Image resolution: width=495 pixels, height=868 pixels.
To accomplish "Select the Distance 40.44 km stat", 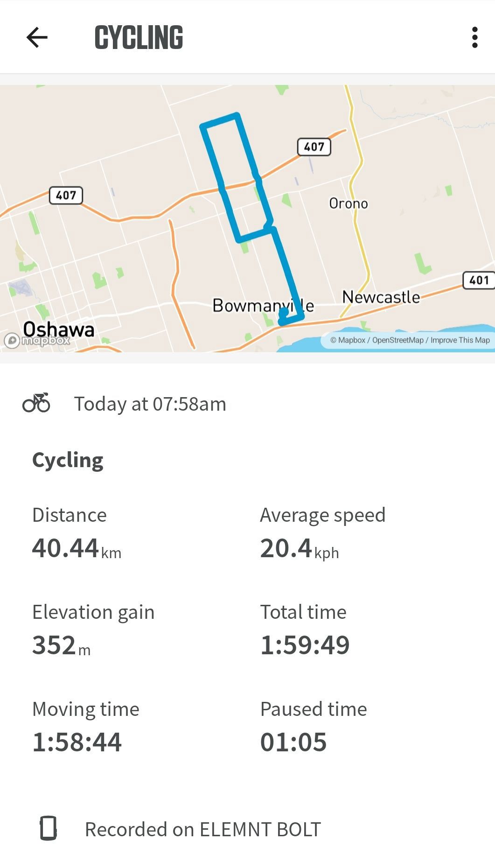I will 77,534.
